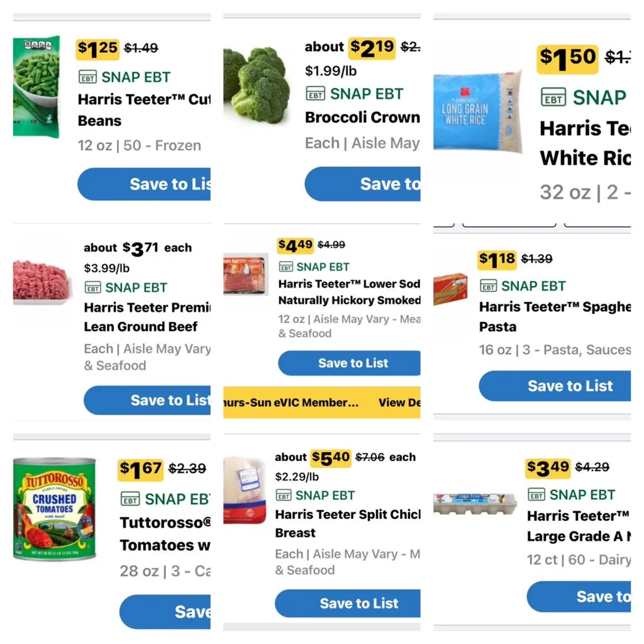The image size is (644, 644).
Task: Save Harris Teeter spaghetti pasta to list
Action: (555, 386)
